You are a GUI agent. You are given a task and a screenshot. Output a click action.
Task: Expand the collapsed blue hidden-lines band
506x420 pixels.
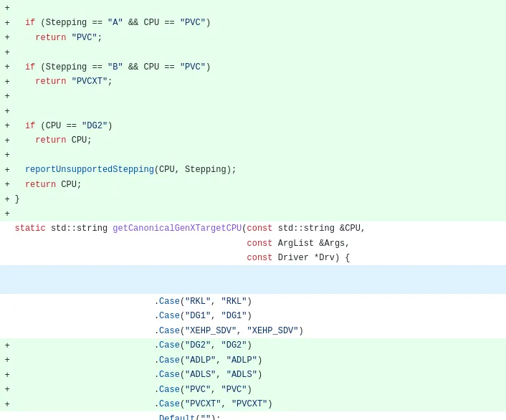pos(252,280)
